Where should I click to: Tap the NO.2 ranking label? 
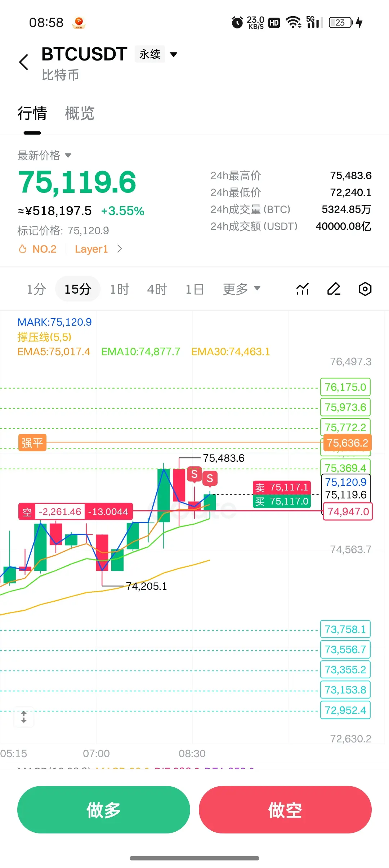[x=44, y=249]
